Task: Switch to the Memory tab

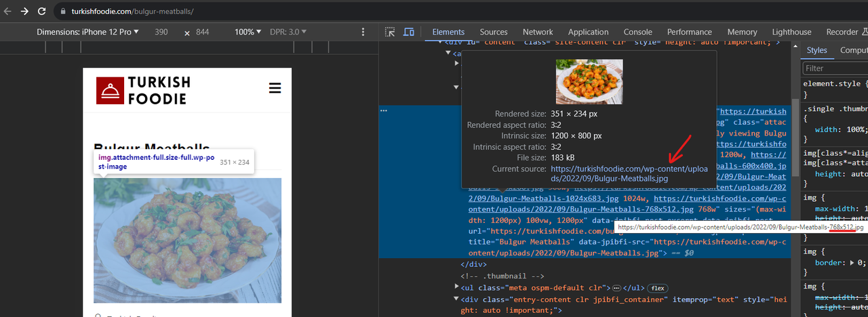Action: point(742,32)
